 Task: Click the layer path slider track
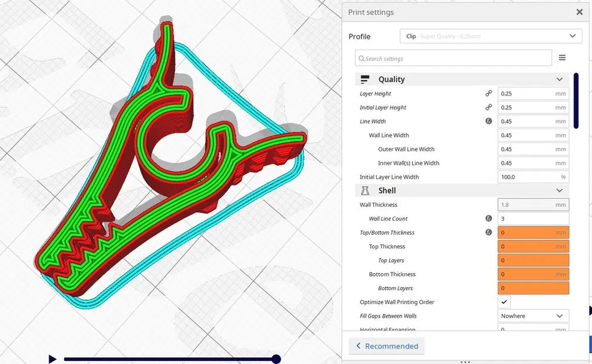click(170, 359)
